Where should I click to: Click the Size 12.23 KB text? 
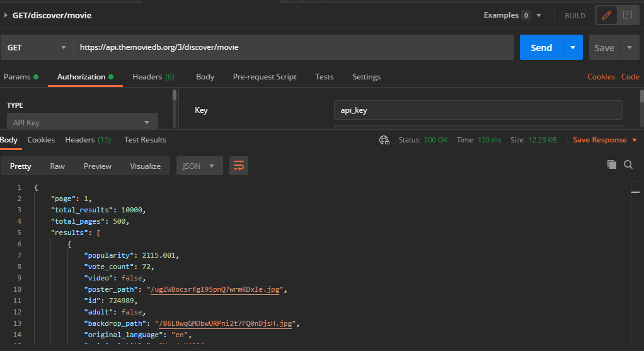click(534, 140)
